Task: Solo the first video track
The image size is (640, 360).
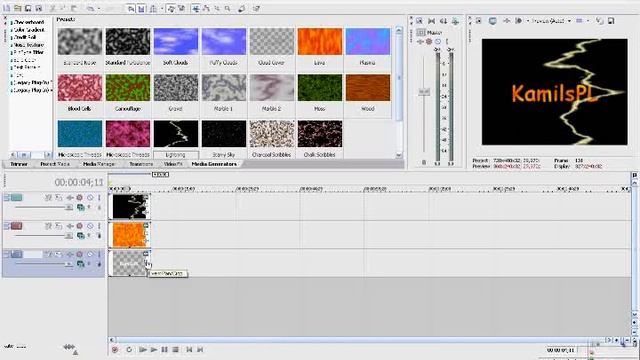Action: (x=99, y=198)
